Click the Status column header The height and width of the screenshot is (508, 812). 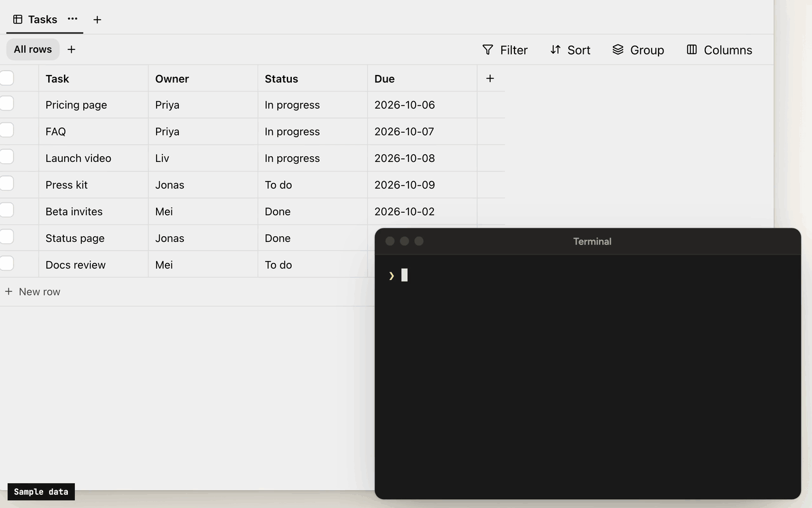(313, 79)
